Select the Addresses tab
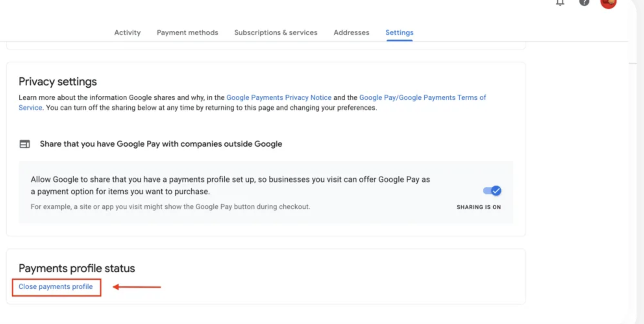This screenshot has height=324, width=644. tap(351, 32)
